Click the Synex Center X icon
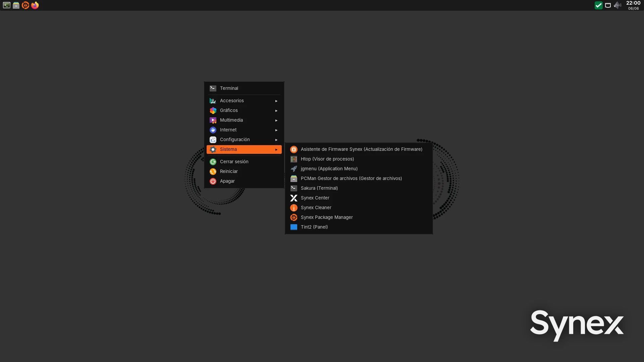 (294, 198)
